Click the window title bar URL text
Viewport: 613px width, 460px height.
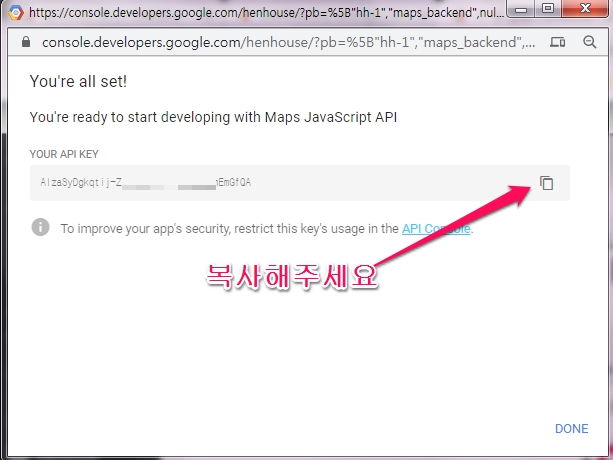(266, 13)
